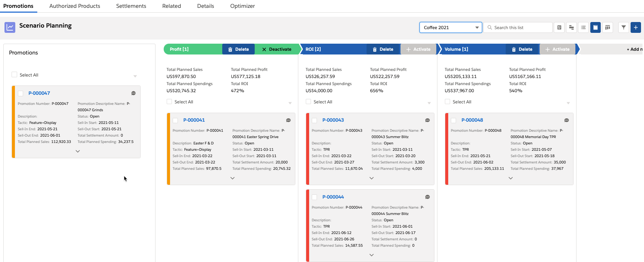Open comment bubble on P-000043 card
The width and height of the screenshot is (644, 262).
[427, 120]
